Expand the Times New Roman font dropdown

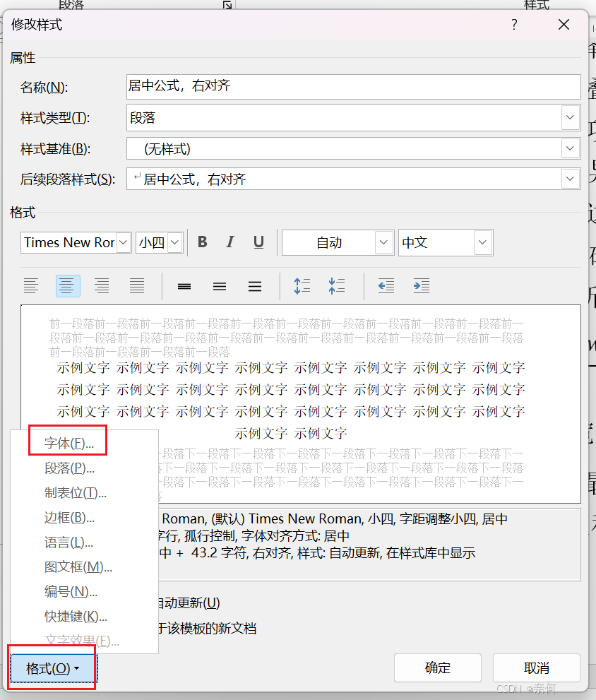coord(123,242)
